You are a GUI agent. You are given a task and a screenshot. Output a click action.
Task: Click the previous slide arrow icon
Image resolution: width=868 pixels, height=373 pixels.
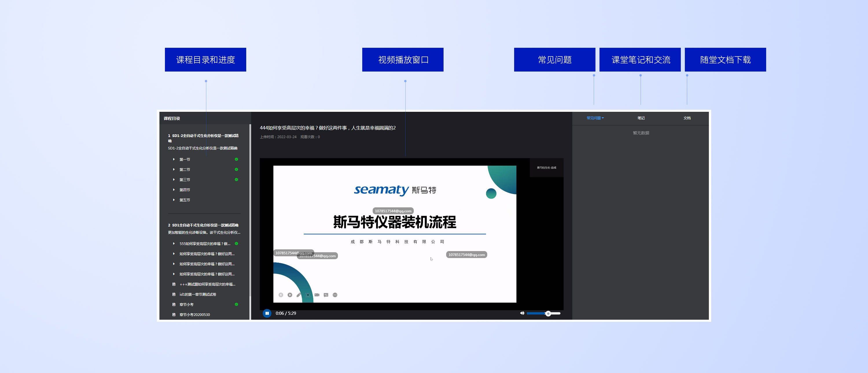281,295
